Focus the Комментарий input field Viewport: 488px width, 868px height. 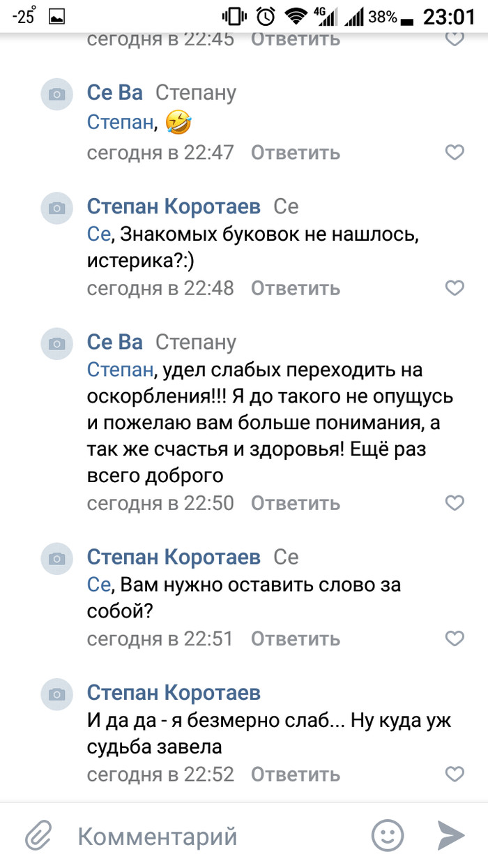click(x=209, y=835)
